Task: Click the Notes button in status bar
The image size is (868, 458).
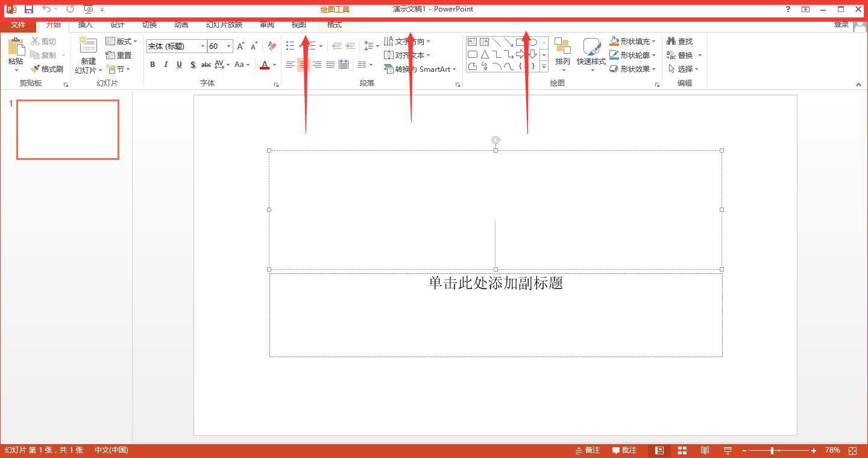Action: point(588,450)
